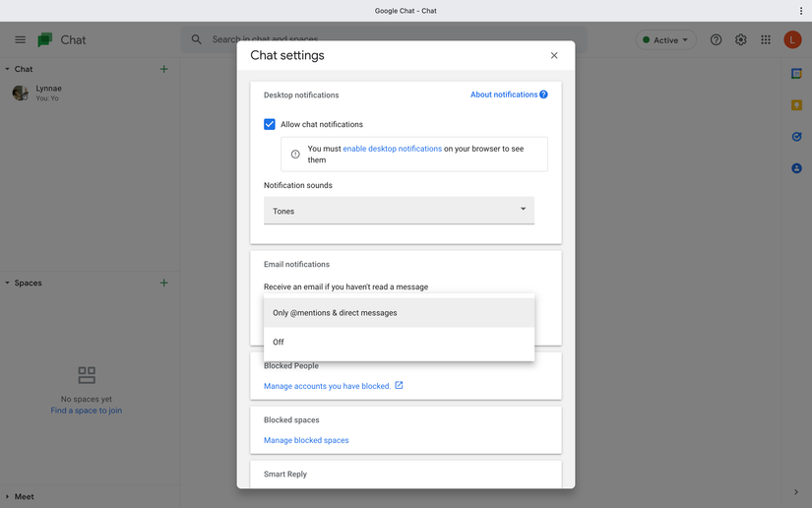
Task: Collapse the Chat section arrow
Action: (7, 69)
